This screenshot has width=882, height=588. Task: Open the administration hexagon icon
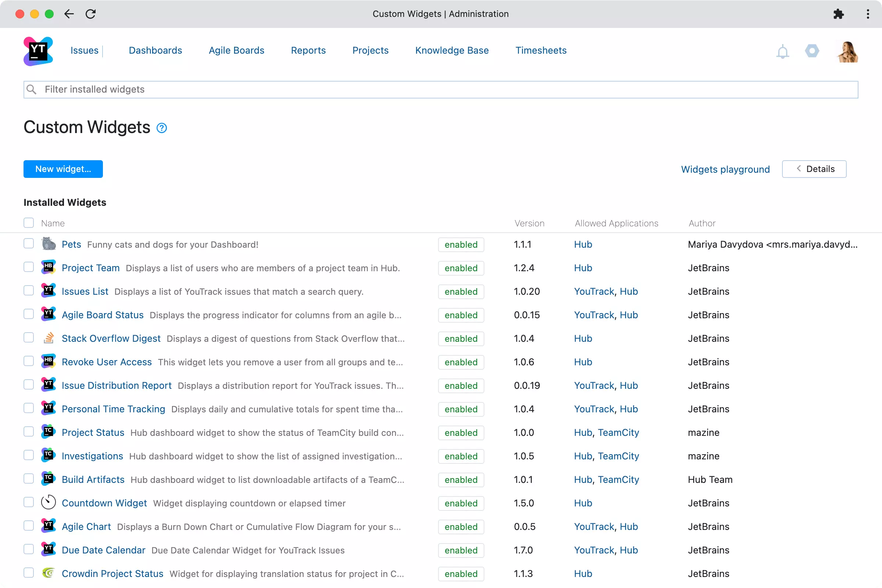point(812,51)
